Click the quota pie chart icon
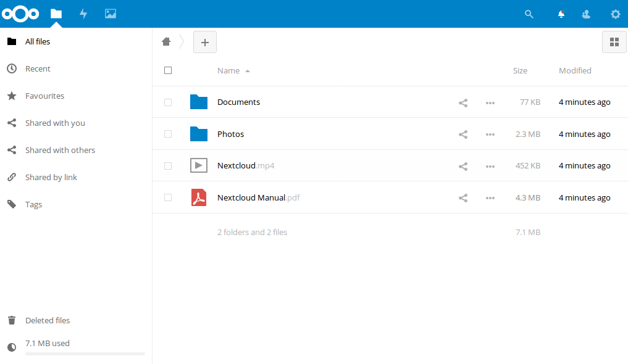 point(12,347)
